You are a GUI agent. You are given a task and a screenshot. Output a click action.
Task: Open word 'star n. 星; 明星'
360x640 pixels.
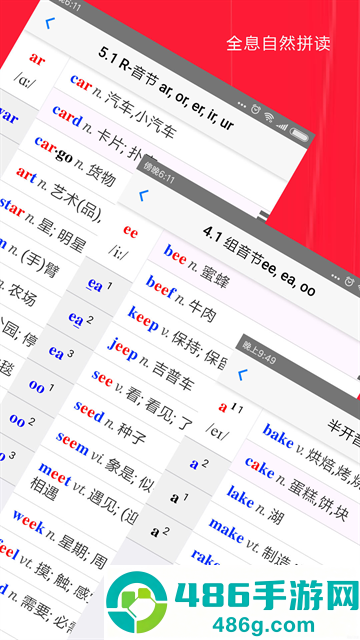pos(42,223)
